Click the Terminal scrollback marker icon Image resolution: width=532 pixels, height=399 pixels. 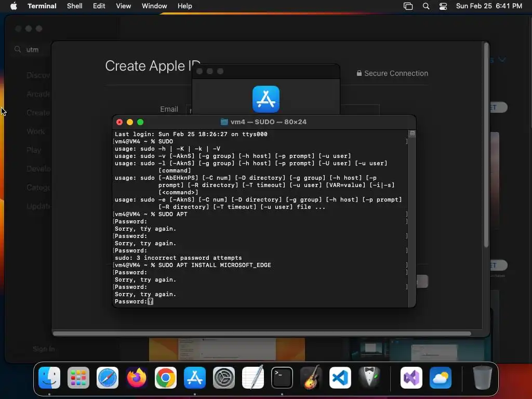tap(412, 134)
